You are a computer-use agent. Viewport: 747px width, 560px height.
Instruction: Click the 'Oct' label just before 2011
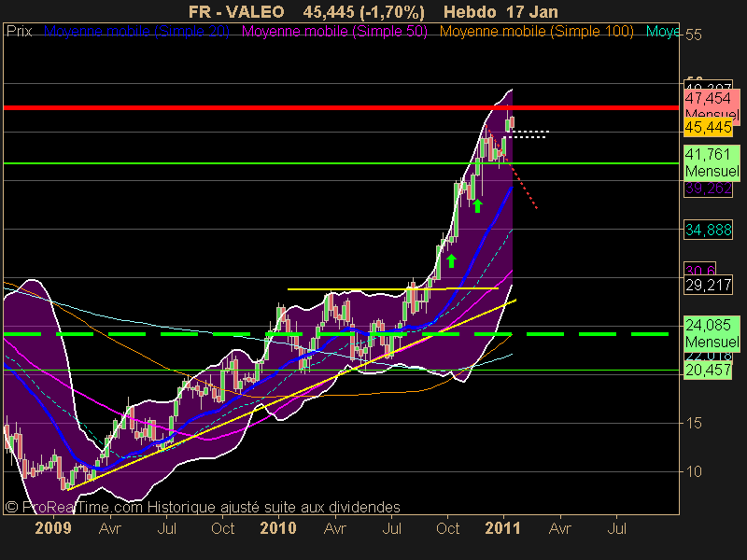[448, 528]
